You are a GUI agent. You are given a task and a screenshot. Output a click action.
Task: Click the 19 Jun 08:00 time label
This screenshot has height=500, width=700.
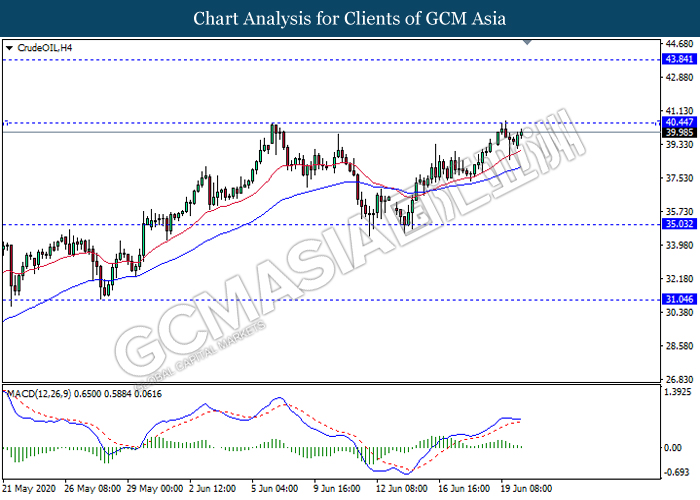click(x=526, y=489)
